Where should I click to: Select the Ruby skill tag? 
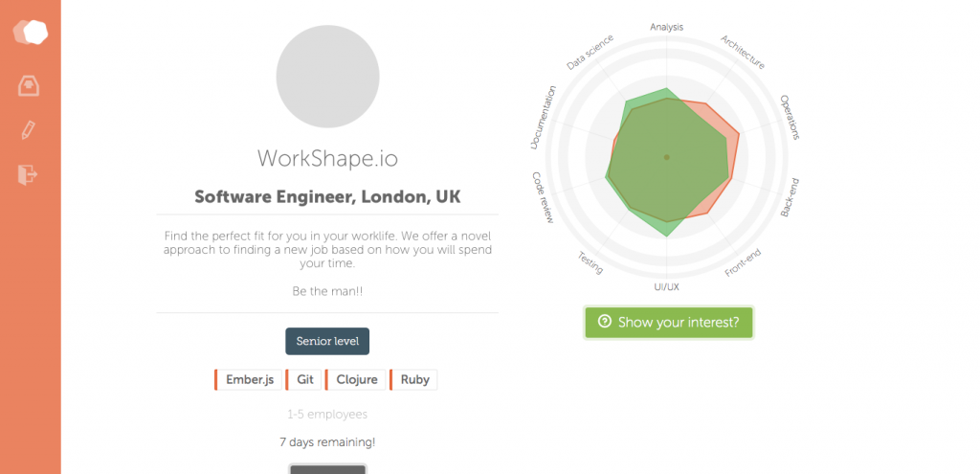click(x=413, y=379)
